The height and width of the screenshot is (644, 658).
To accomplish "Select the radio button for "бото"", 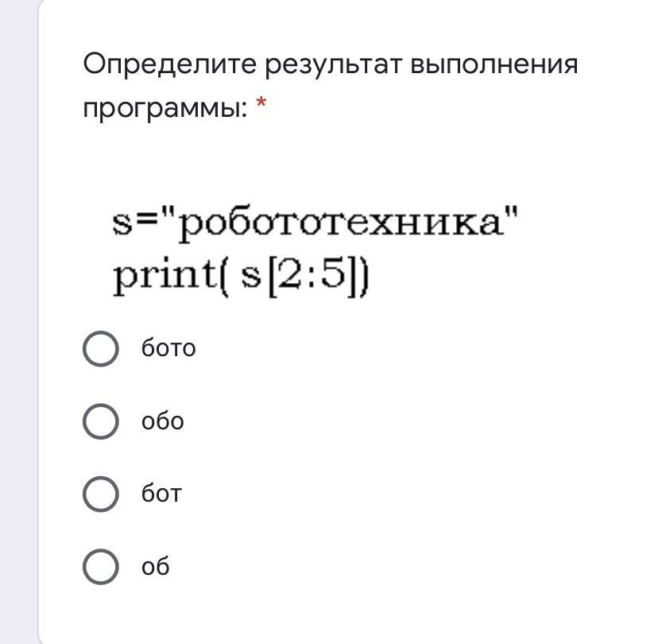I will 101,348.
